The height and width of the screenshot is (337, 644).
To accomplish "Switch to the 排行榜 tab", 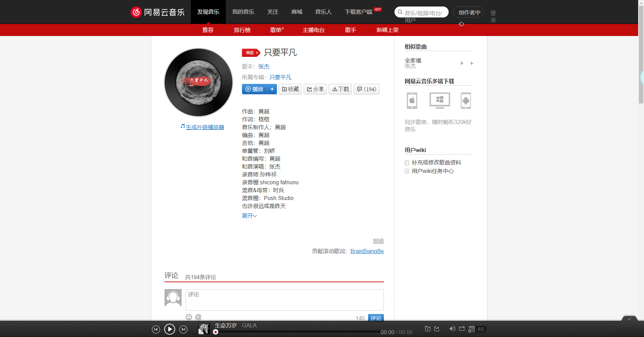I will pyautogui.click(x=242, y=30).
